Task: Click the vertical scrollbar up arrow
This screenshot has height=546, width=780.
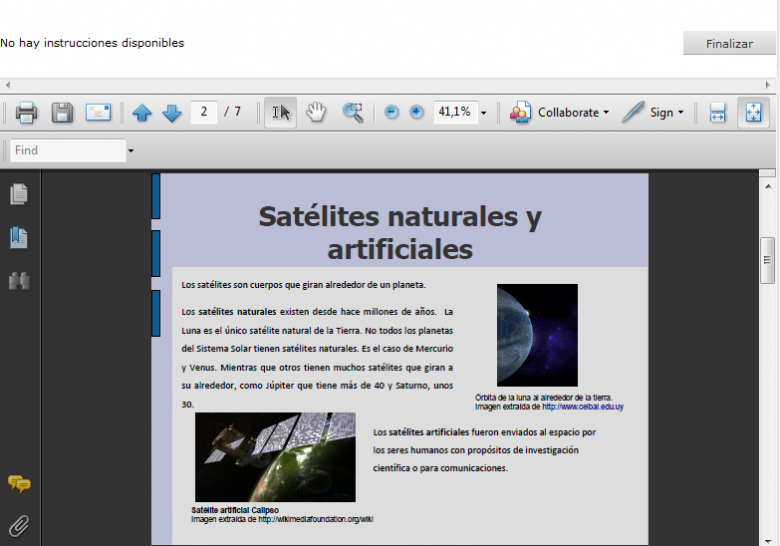Action: click(x=768, y=186)
